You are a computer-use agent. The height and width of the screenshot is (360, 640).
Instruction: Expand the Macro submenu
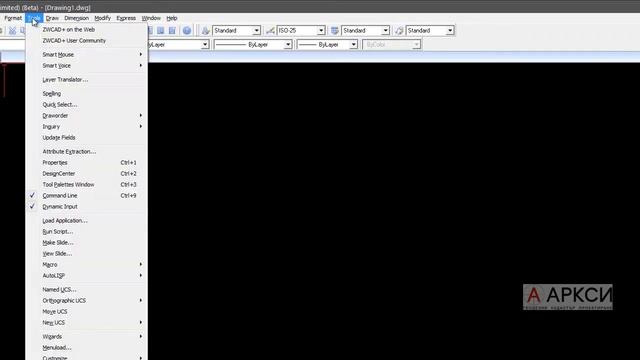click(x=87, y=264)
